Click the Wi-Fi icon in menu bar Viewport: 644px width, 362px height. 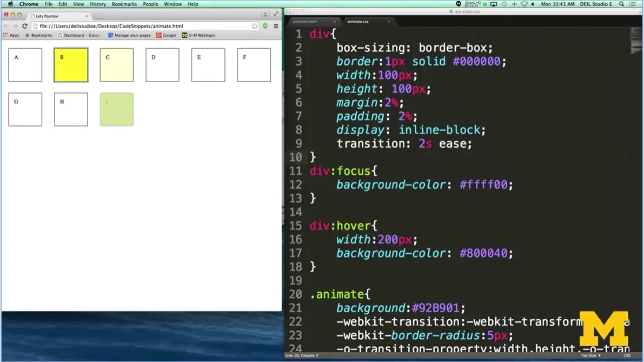point(523,4)
